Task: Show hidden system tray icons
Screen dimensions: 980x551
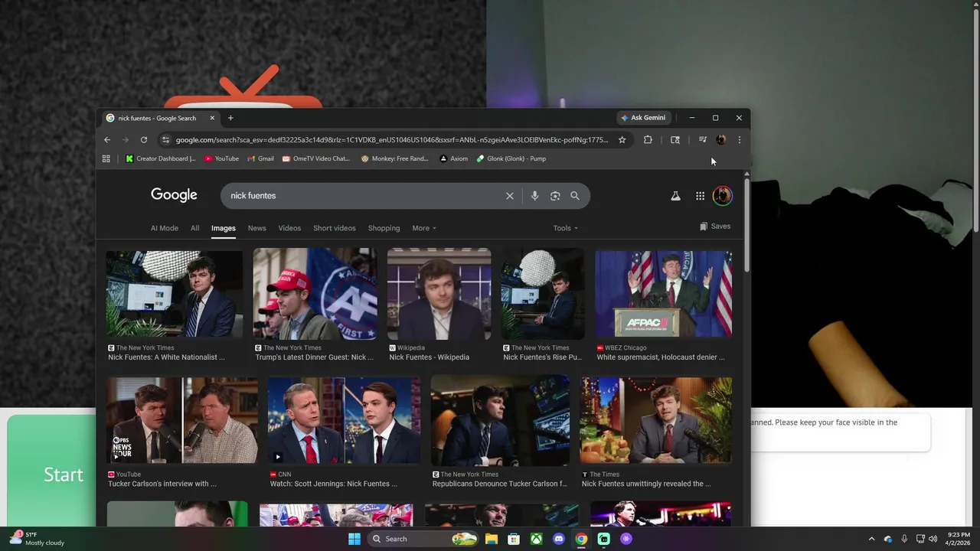Action: coord(871,539)
